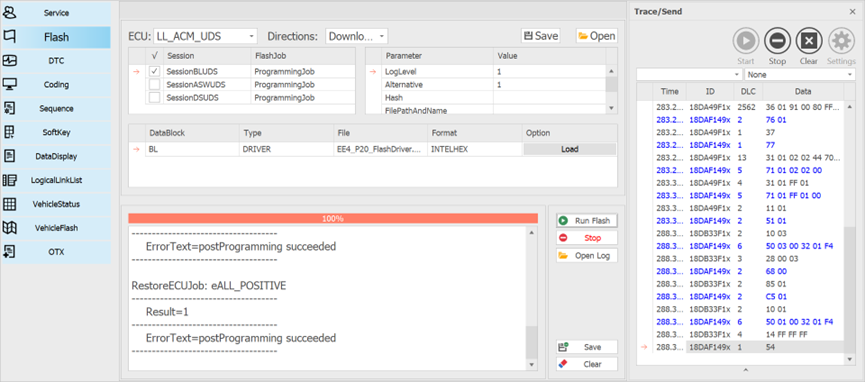
Task: Click the red Stop flash button
Action: (586, 238)
